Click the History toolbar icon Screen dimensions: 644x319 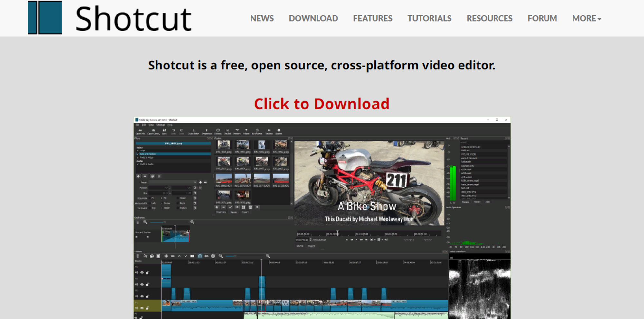pos(237,132)
